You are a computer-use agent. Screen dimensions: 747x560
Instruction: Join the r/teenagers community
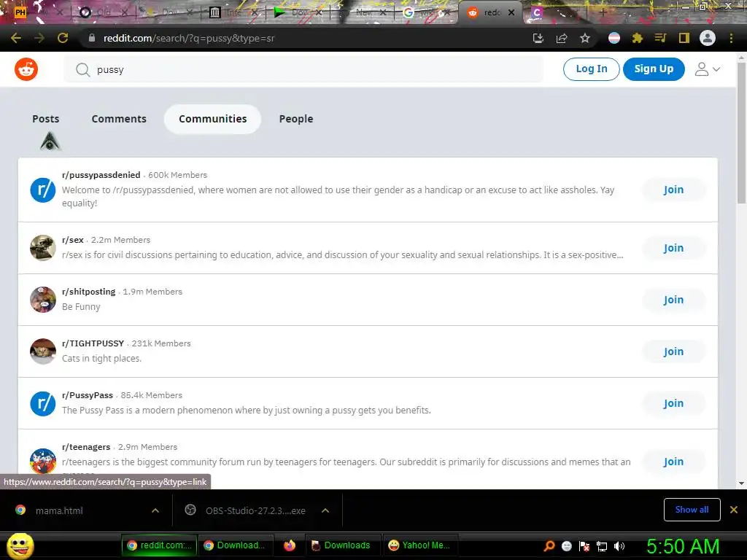click(673, 462)
